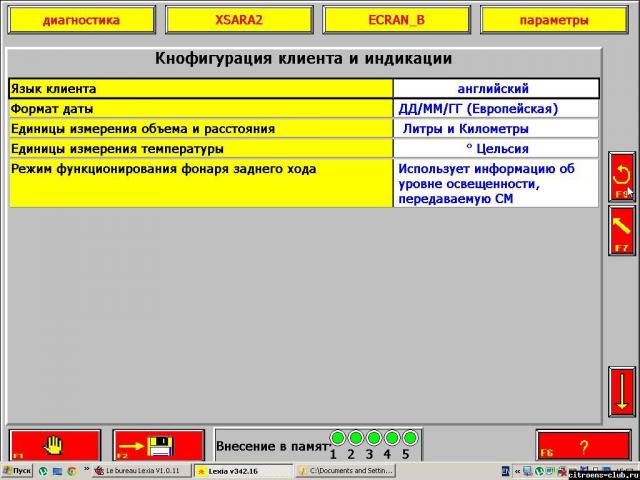Switch to Lexia v342.16 taskbar item
The image size is (640, 480).
coord(243,471)
